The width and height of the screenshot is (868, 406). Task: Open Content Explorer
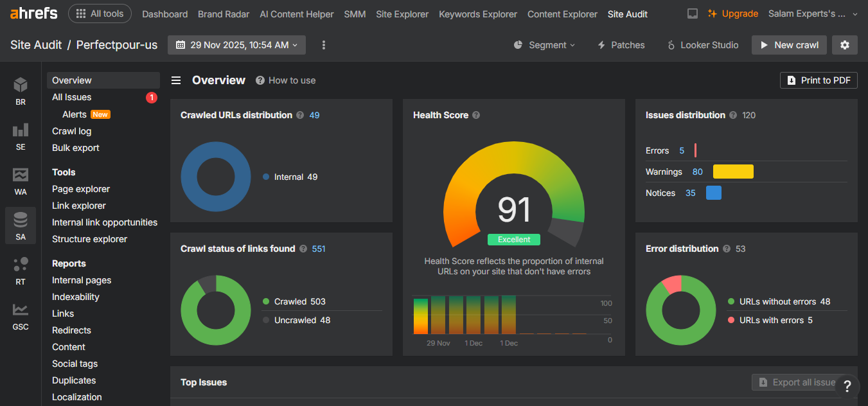[562, 13]
